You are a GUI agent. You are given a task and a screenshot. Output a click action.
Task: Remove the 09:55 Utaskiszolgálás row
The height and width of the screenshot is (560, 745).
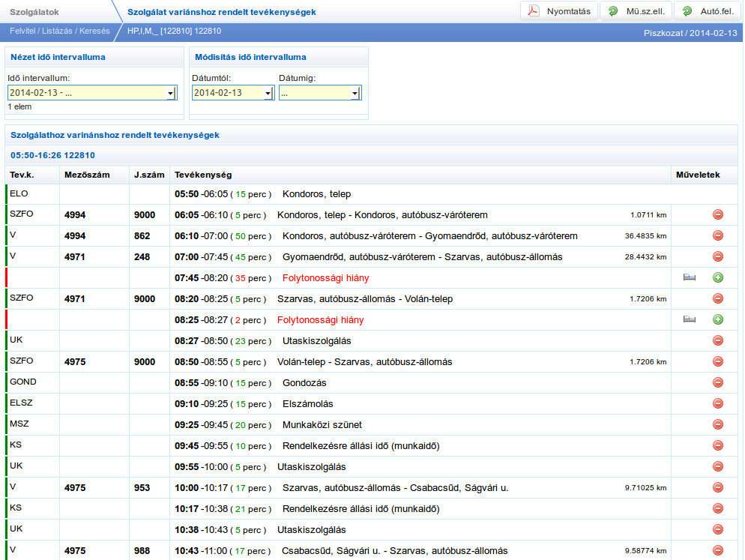(x=718, y=467)
